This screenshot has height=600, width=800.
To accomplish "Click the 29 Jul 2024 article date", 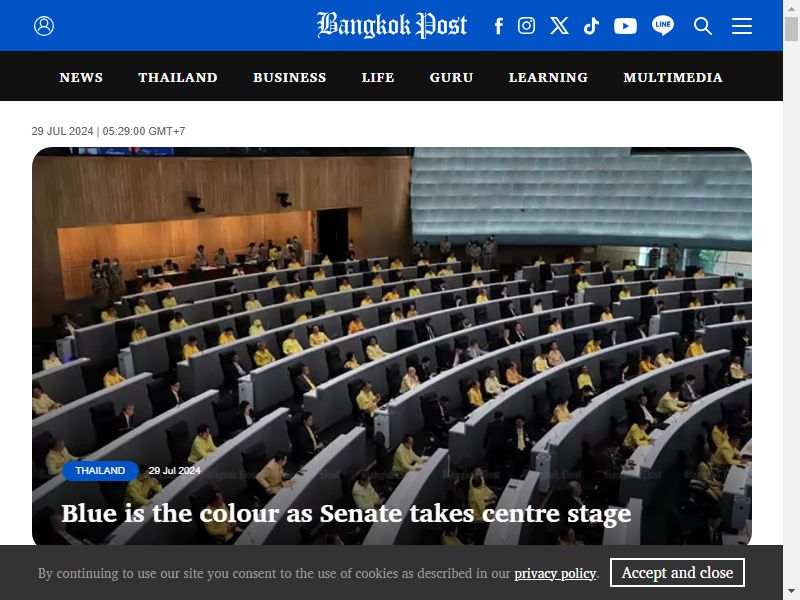I will coord(174,470).
